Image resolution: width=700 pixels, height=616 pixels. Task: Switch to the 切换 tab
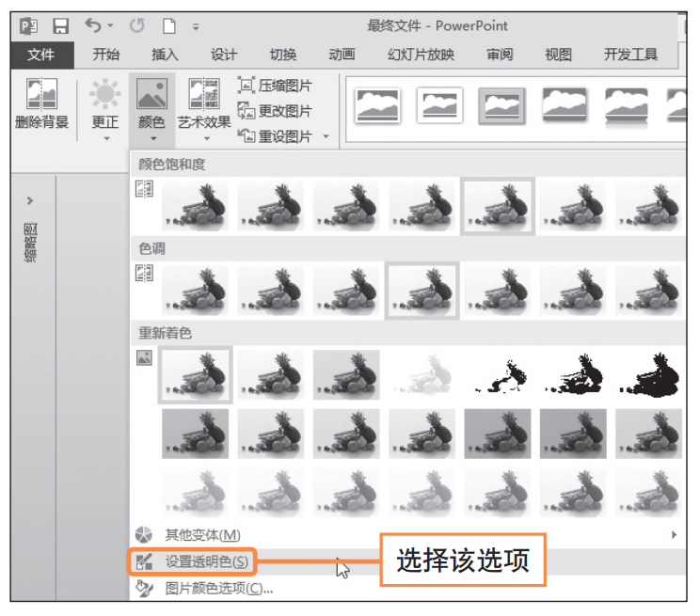[x=282, y=55]
